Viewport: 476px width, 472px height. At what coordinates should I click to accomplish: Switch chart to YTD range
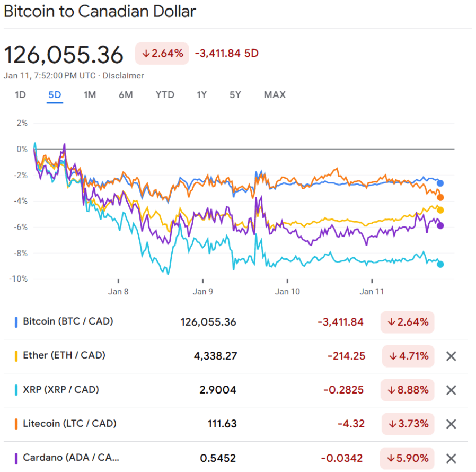(x=165, y=95)
